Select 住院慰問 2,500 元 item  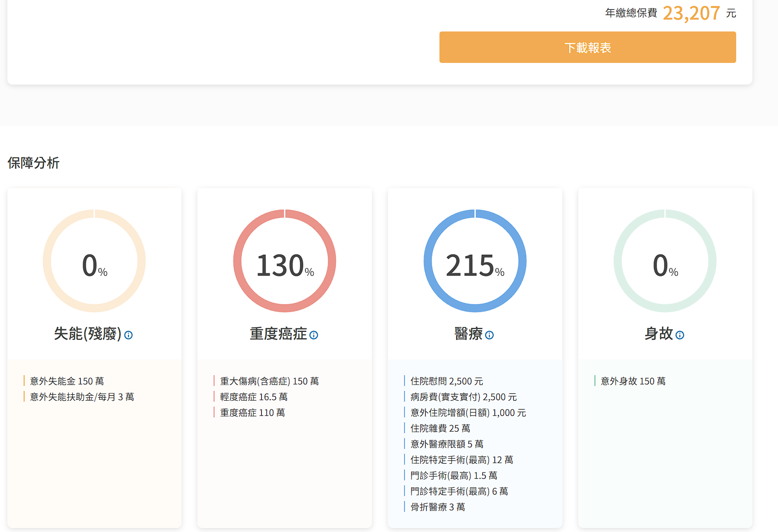pos(446,381)
